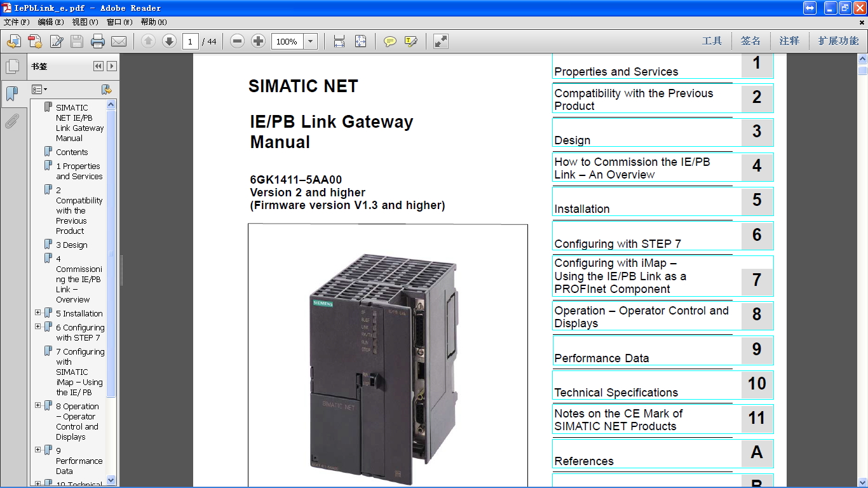868x488 pixels.
Task: Open the 帮助(H) menu
Action: click(x=154, y=22)
